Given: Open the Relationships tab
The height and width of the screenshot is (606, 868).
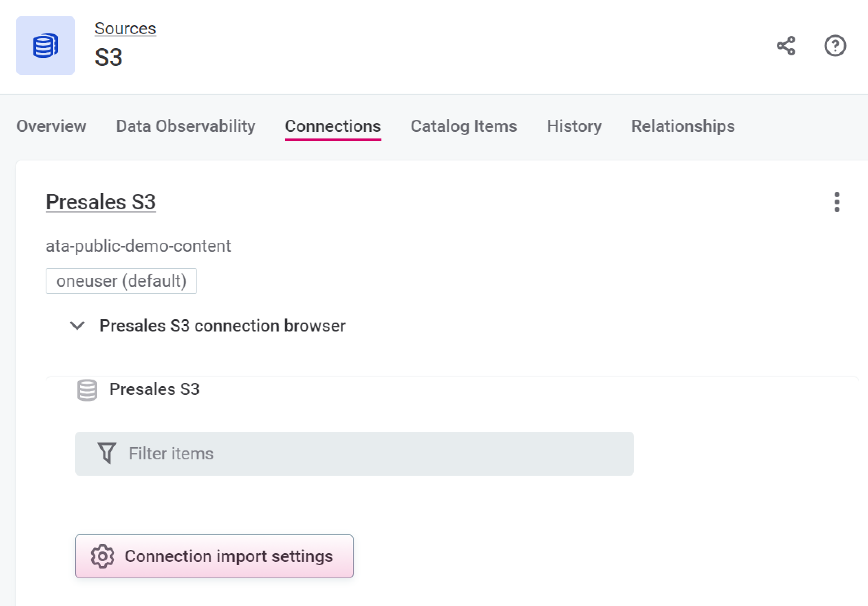Looking at the screenshot, I should 683,126.
